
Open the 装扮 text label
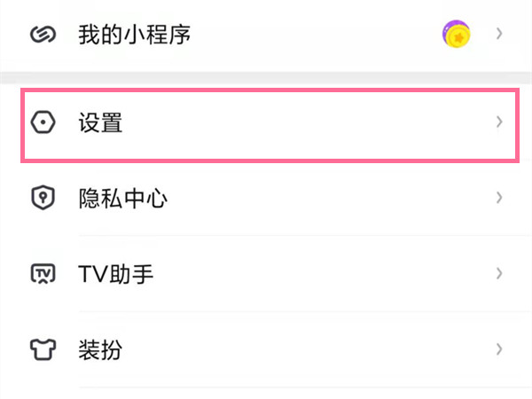pyautogui.click(x=100, y=349)
